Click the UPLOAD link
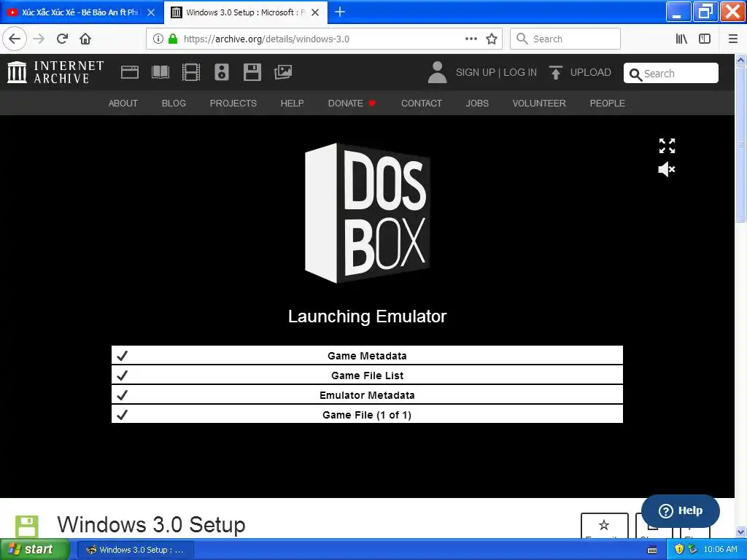 click(590, 72)
